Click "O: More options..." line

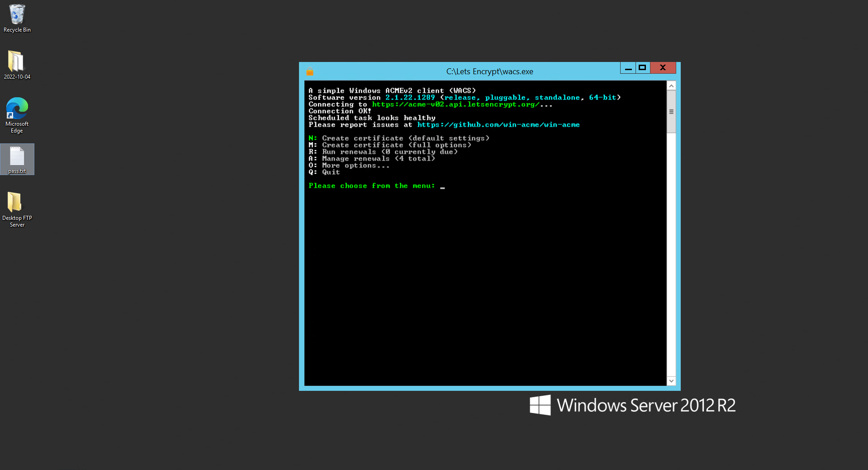pos(349,166)
